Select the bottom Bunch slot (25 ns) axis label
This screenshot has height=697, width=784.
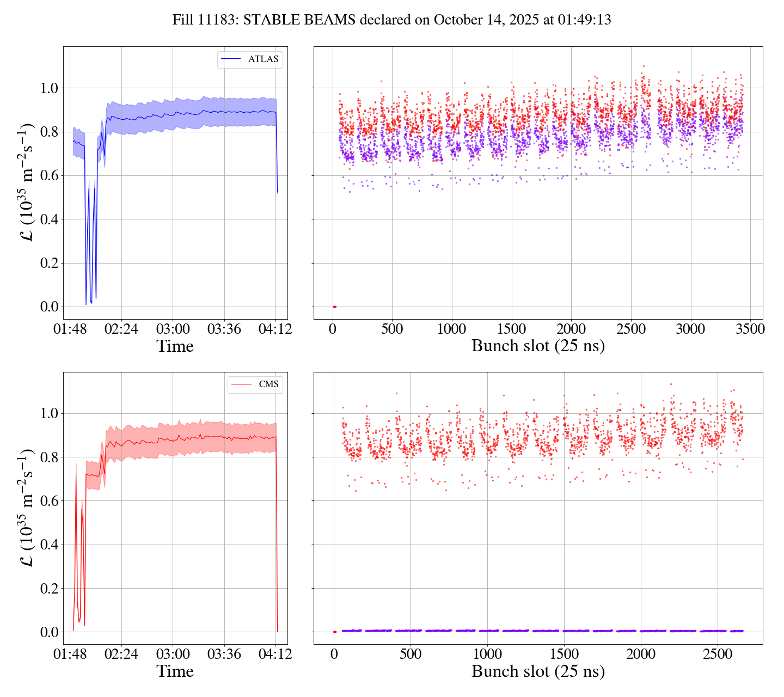click(538, 671)
